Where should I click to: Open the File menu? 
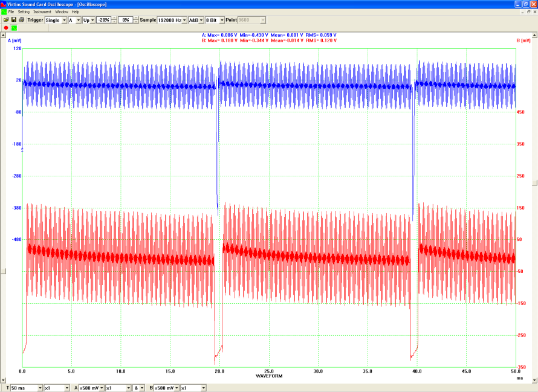[x=11, y=11]
